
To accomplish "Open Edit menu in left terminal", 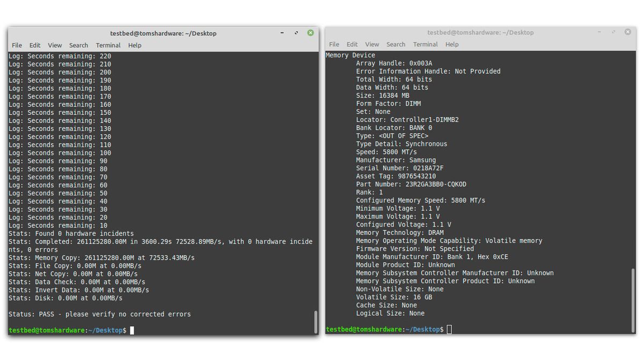I will click(x=35, y=45).
